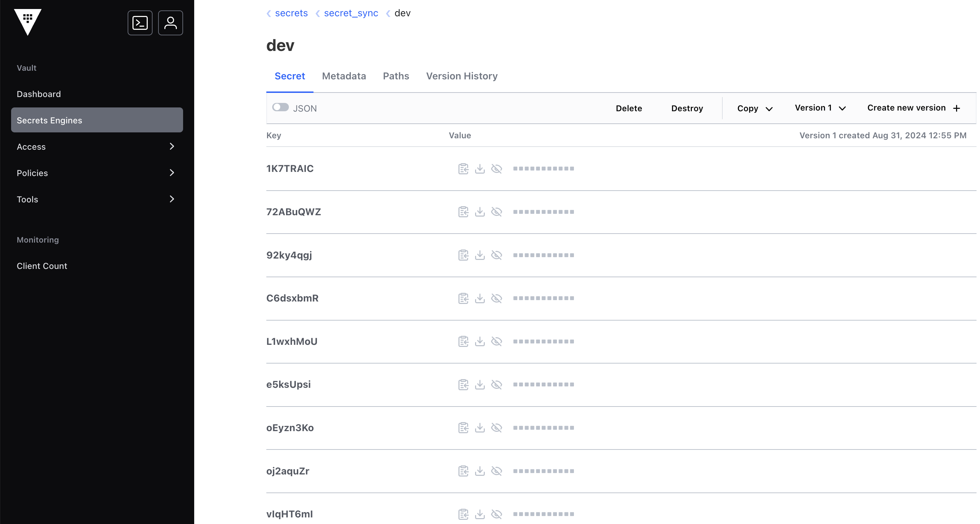This screenshot has height=524, width=980.
Task: Download the value of key L1wxhMoU
Action: 480,341
